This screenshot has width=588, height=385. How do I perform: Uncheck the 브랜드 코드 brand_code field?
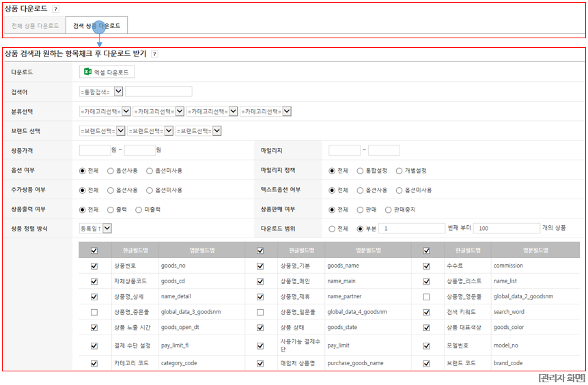pos(426,364)
